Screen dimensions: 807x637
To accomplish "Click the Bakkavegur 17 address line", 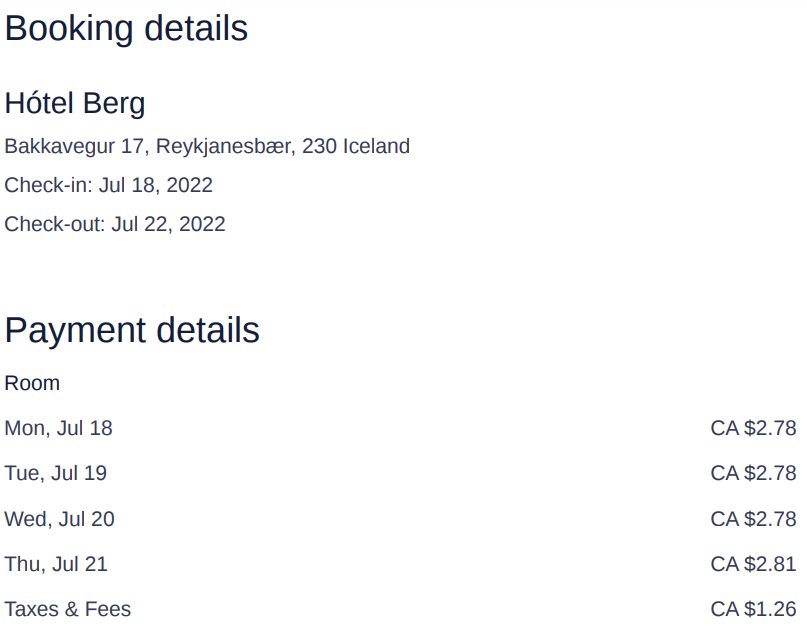I will click(x=207, y=146).
